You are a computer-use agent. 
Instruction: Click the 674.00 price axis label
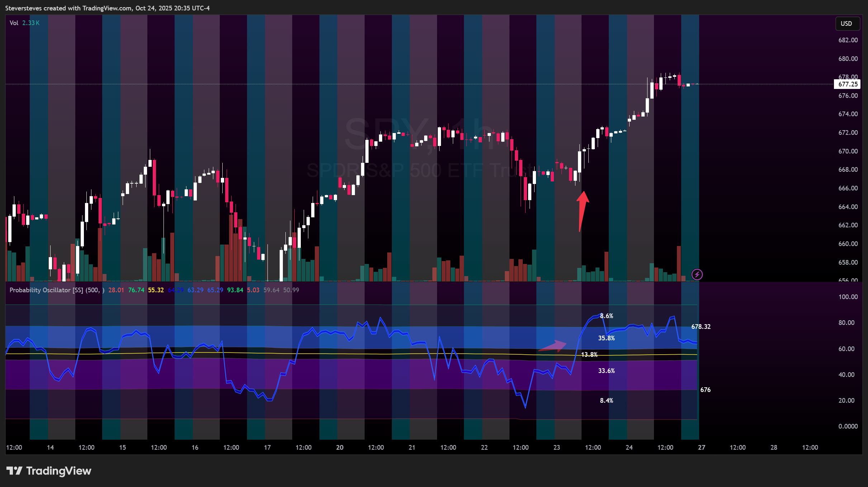tap(848, 114)
